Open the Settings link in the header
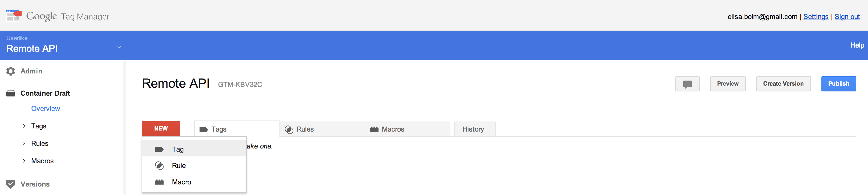The image size is (868, 195). click(815, 16)
